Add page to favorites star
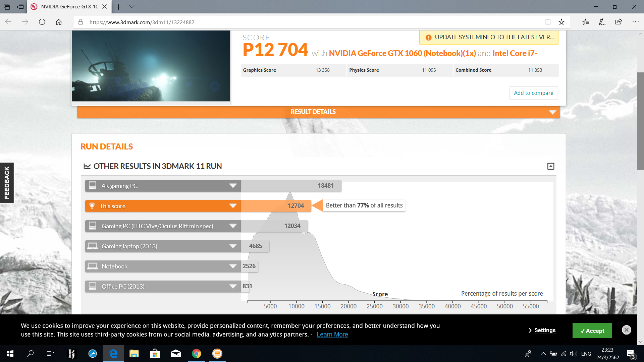 coord(561,22)
